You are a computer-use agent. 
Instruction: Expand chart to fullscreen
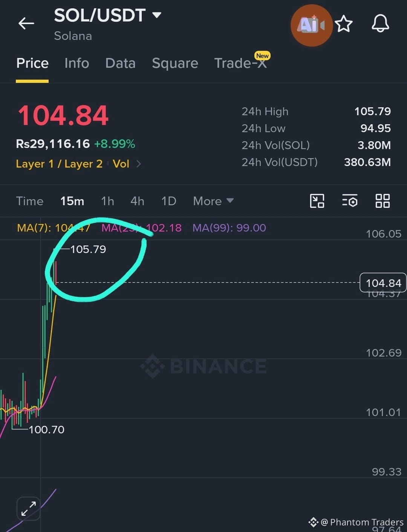tap(29, 509)
